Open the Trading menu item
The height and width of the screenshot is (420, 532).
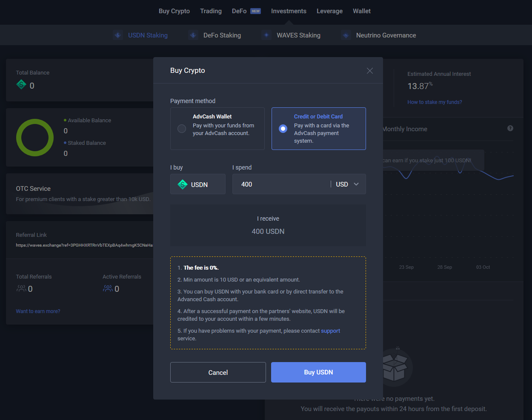coord(211,11)
